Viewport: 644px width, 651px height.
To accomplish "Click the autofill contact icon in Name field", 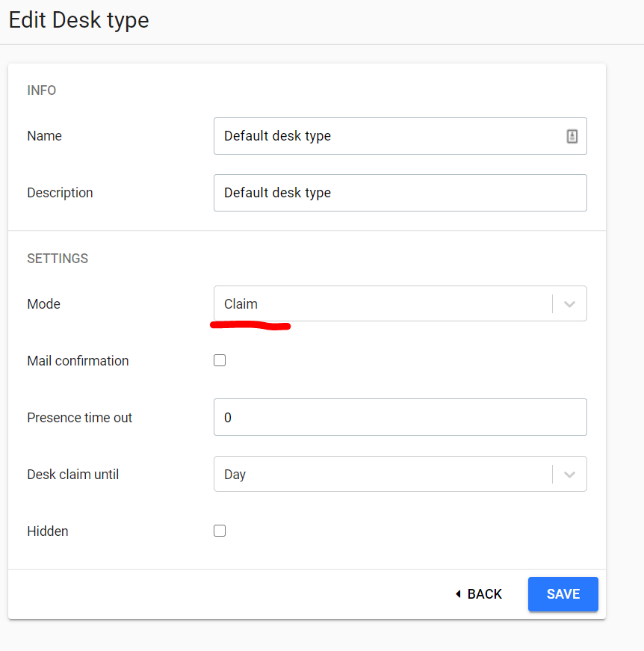I will click(572, 136).
